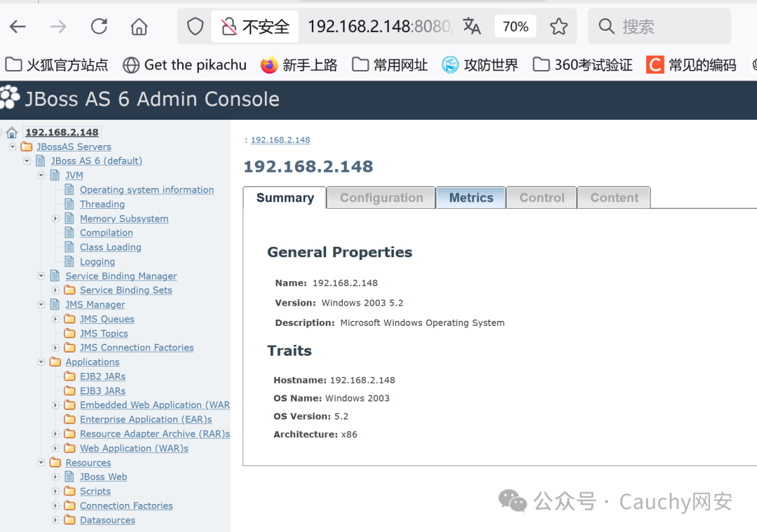Open Embedded Web Application (WAR) link
Image resolution: width=757 pixels, height=532 pixels.
155,405
